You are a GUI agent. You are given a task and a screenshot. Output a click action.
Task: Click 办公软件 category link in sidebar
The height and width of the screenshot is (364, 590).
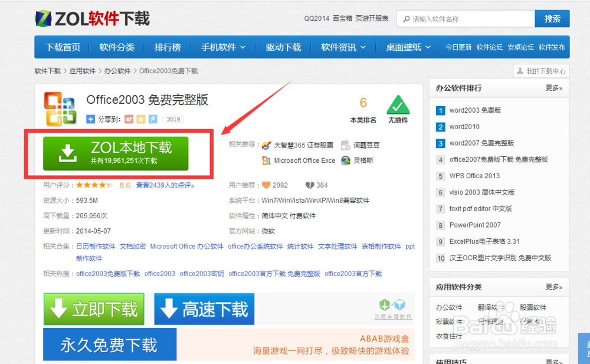449,307
